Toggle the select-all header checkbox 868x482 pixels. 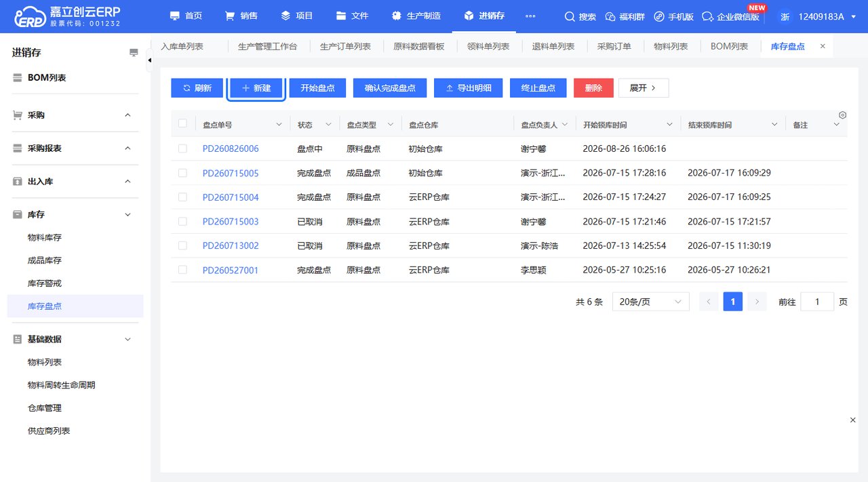[x=182, y=123]
